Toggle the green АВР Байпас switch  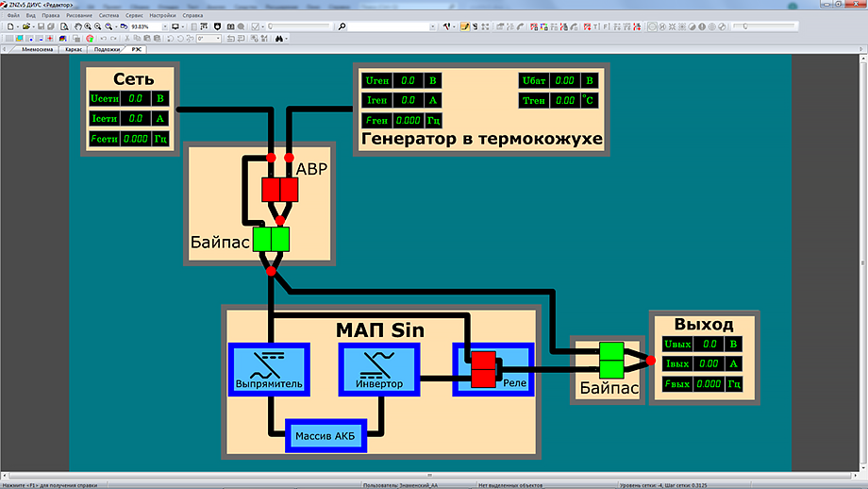coord(271,239)
